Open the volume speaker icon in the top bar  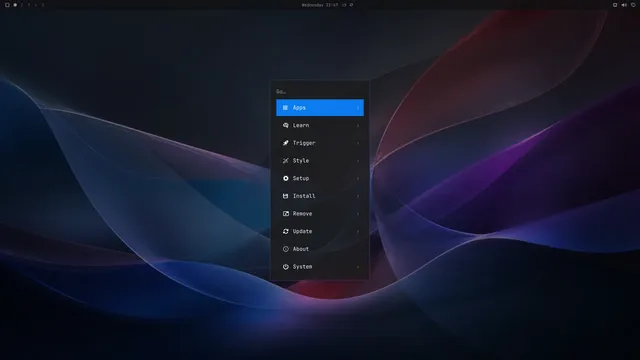click(624, 5)
